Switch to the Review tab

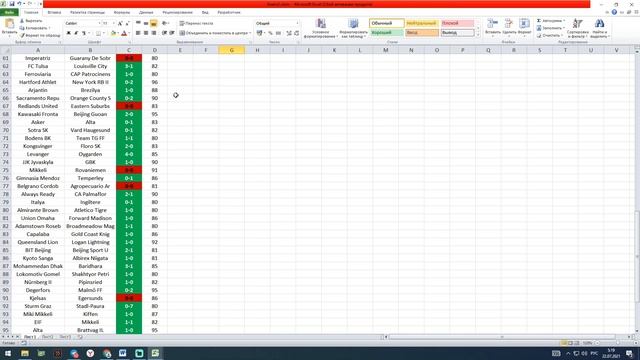click(x=177, y=12)
